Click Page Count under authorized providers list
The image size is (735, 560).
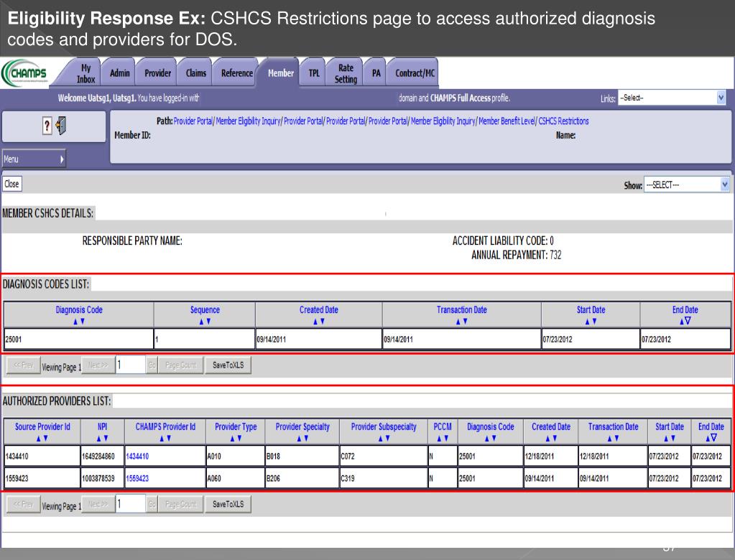coord(180,504)
